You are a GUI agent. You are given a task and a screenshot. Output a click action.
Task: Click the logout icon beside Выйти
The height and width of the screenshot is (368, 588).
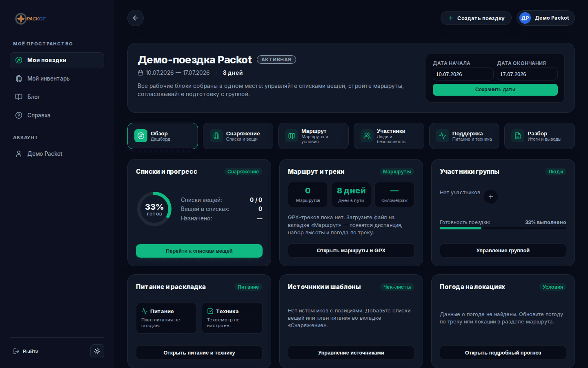pyautogui.click(x=16, y=351)
